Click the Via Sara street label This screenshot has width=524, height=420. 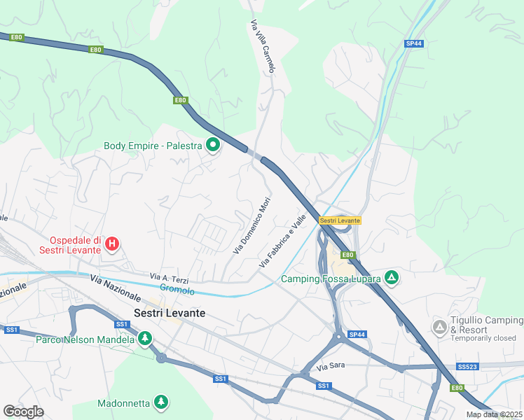pos(331,367)
